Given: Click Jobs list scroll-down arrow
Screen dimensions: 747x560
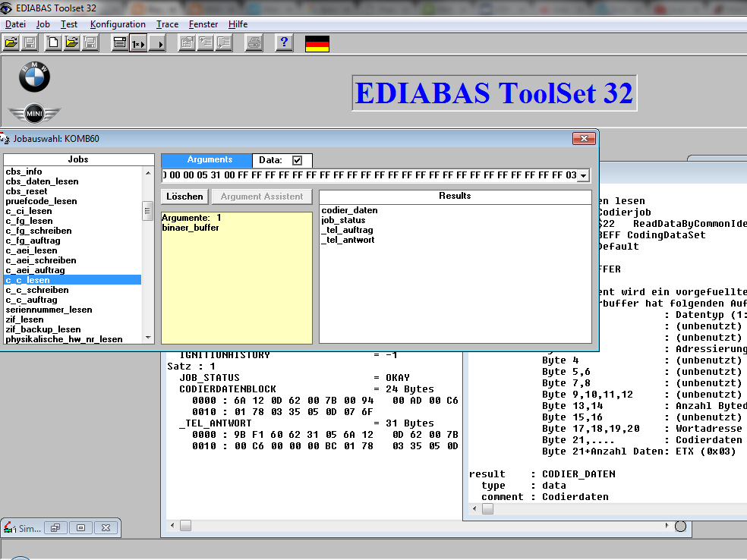Looking at the screenshot, I should coord(148,338).
